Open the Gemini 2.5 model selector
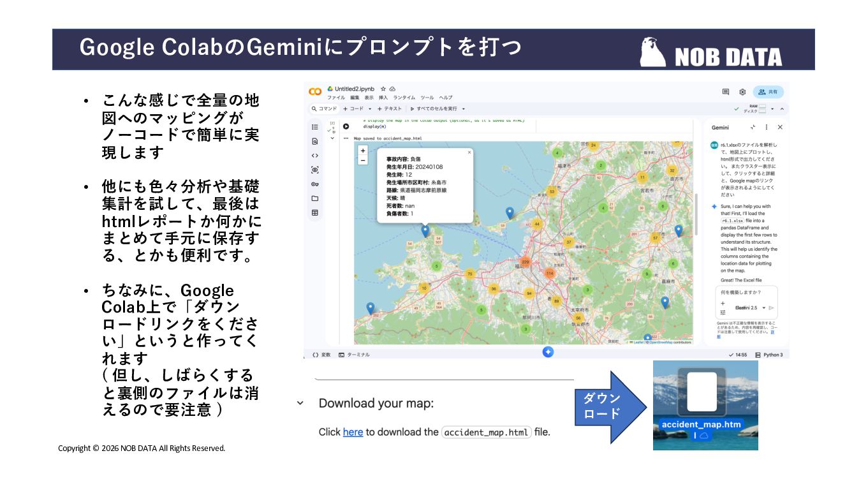The image size is (868, 488). coord(749,307)
